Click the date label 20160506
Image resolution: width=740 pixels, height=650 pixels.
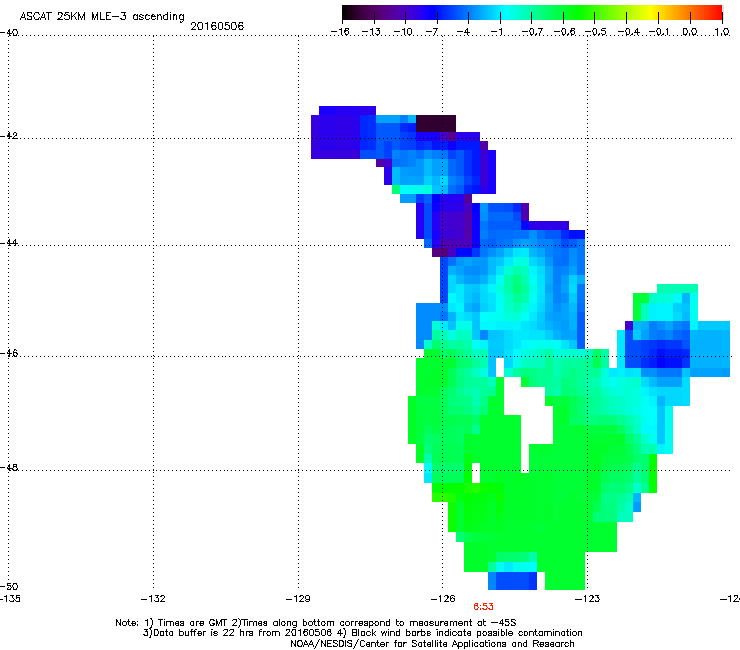click(217, 26)
